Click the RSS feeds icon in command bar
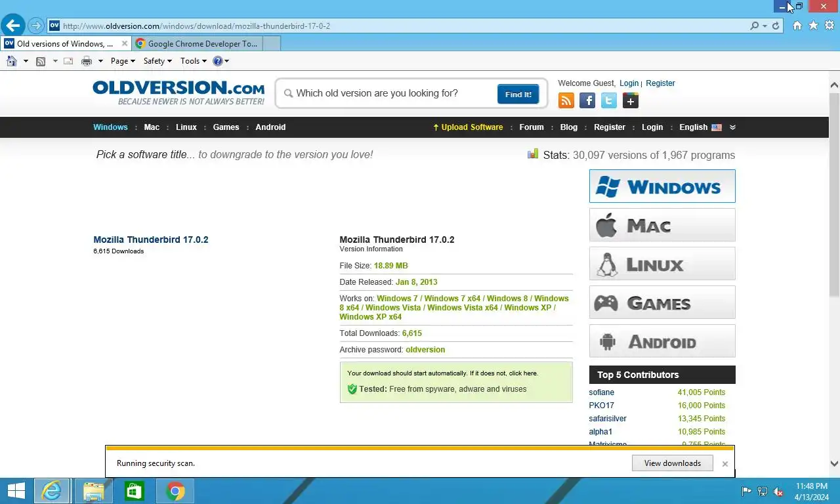 pyautogui.click(x=41, y=61)
